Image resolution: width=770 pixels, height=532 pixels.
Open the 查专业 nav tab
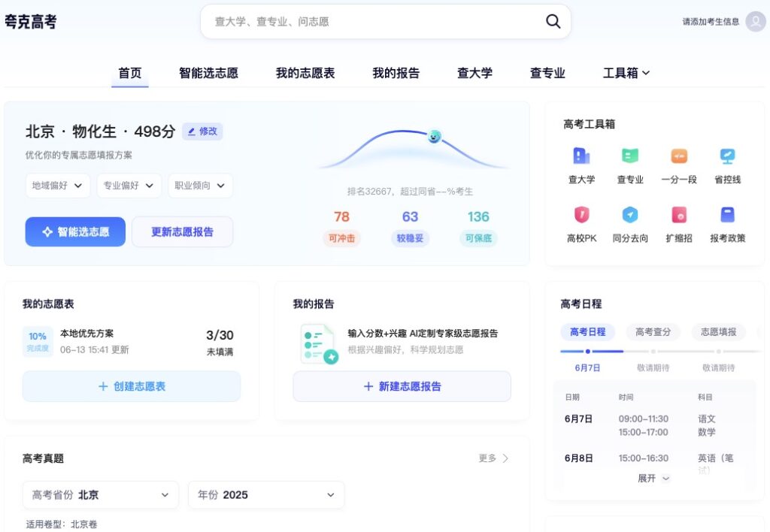pos(547,73)
